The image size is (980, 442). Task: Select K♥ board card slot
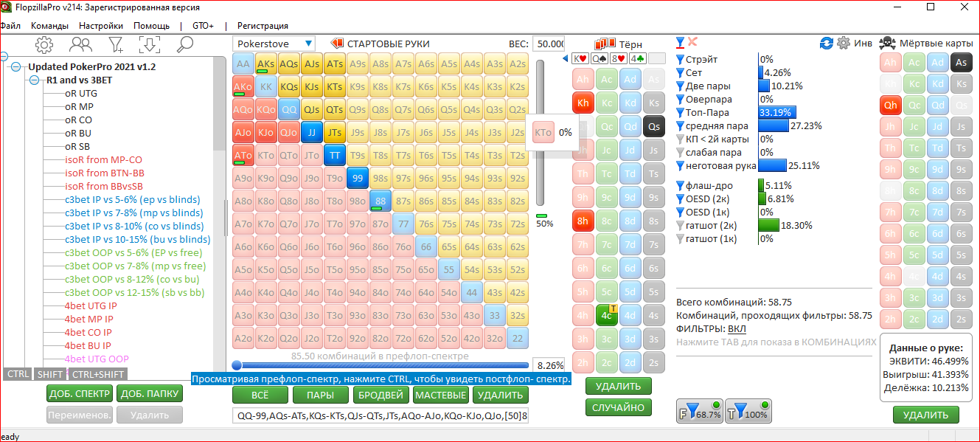[581, 58]
